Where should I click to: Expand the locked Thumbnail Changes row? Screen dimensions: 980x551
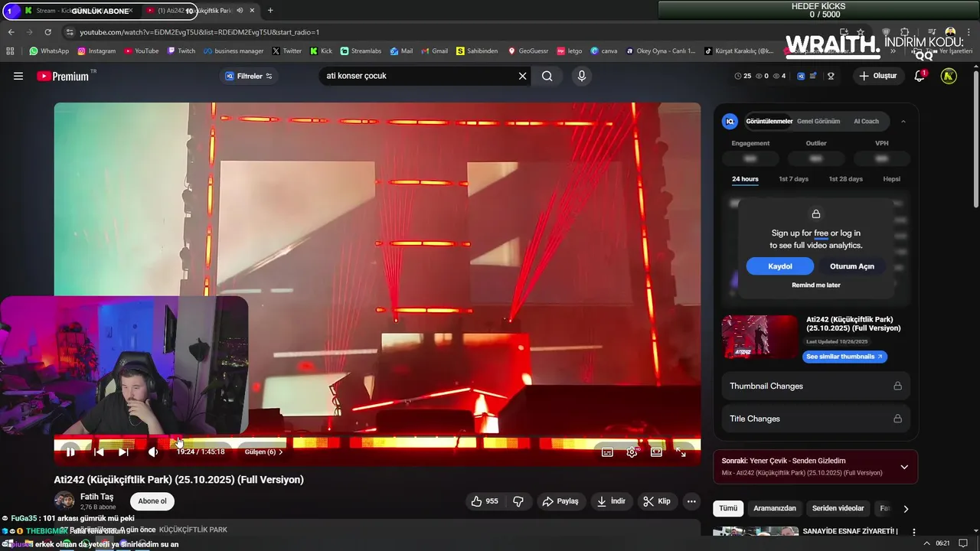815,386
